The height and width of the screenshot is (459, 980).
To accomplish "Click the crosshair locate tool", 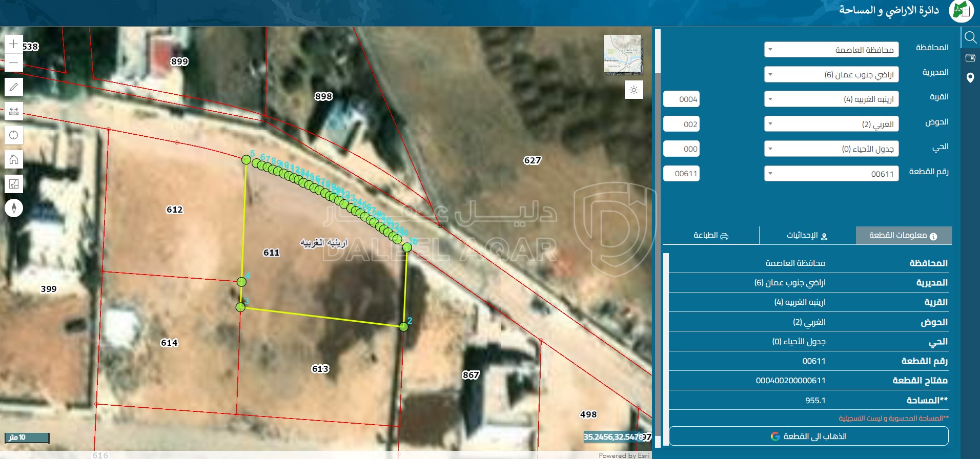I will (x=14, y=135).
